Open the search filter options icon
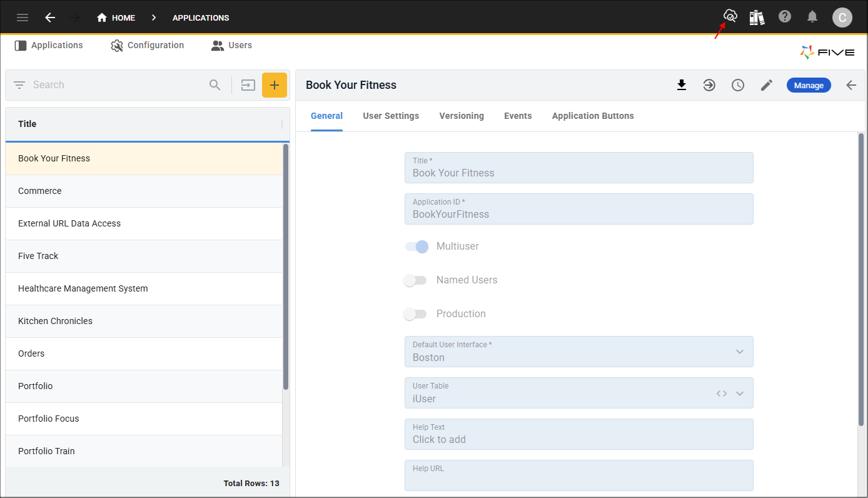868x498 pixels. coord(19,85)
